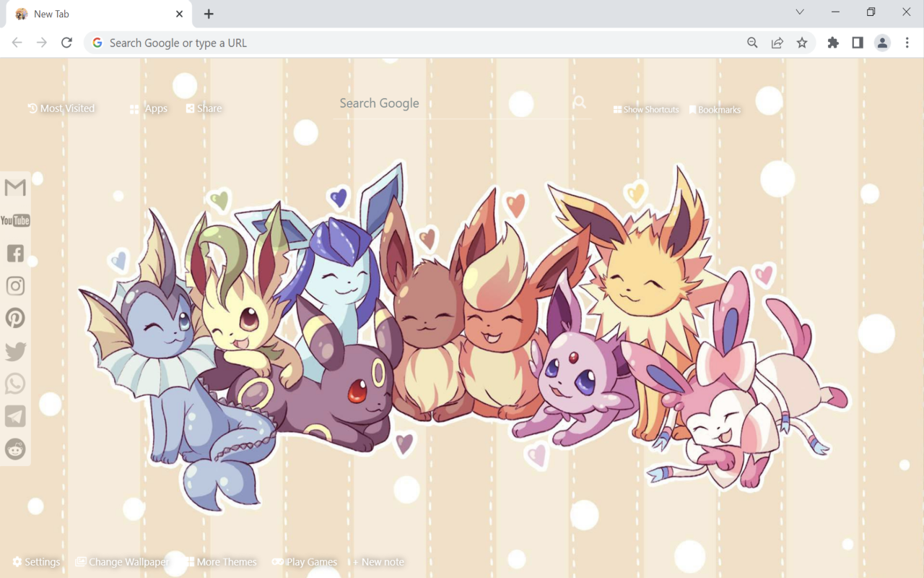Open Most Visited menu
The height and width of the screenshot is (578, 924).
(61, 108)
